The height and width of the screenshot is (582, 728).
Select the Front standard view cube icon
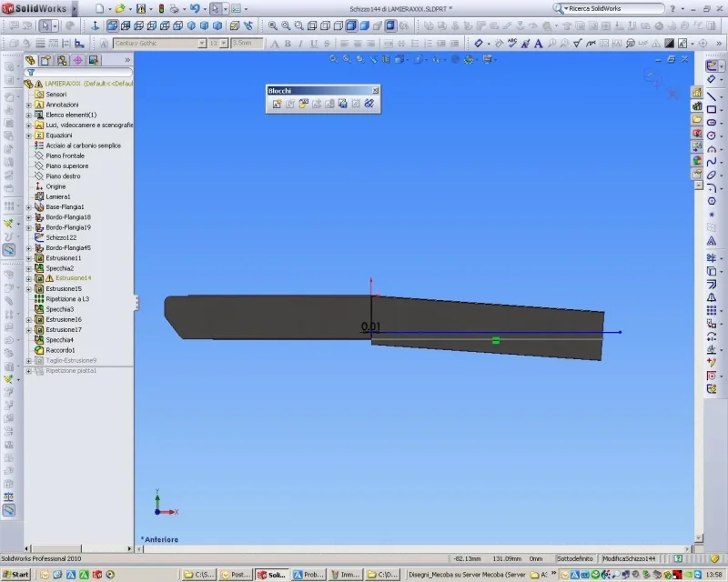pos(112,25)
